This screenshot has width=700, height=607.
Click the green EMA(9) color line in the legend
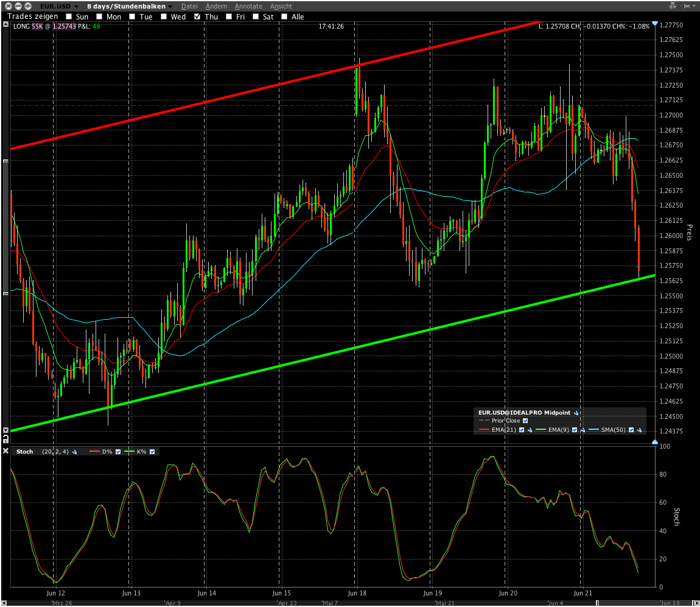pyautogui.click(x=541, y=430)
